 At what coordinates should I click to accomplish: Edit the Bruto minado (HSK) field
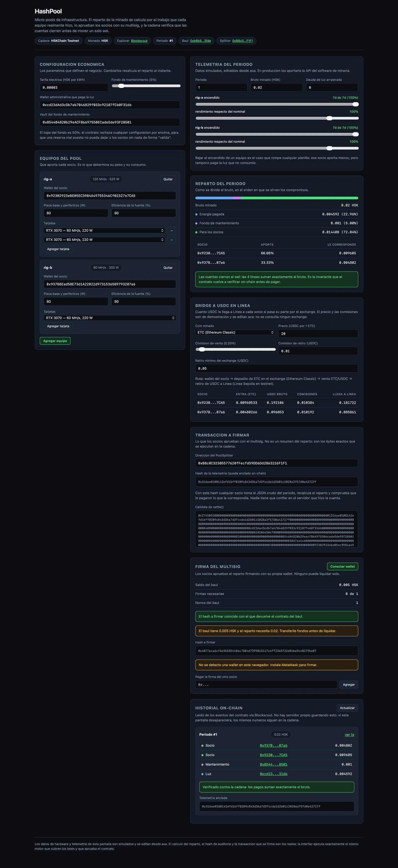pos(277,87)
